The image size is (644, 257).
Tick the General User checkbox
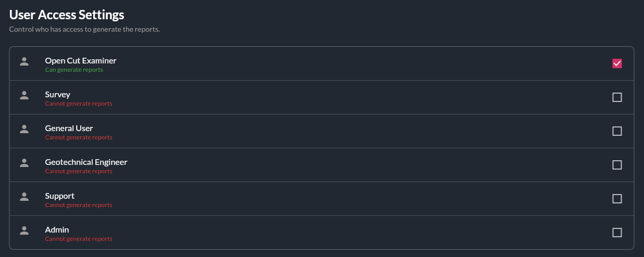617,131
